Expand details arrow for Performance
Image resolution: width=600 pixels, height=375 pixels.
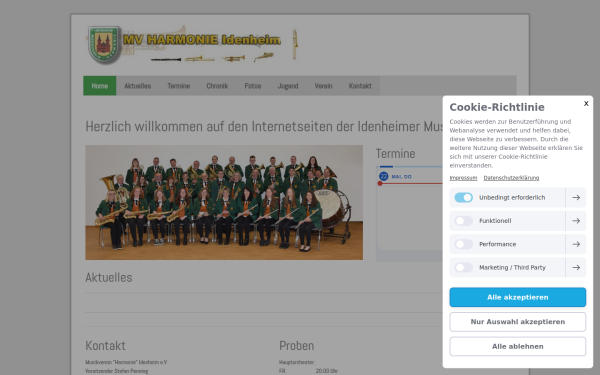(576, 244)
